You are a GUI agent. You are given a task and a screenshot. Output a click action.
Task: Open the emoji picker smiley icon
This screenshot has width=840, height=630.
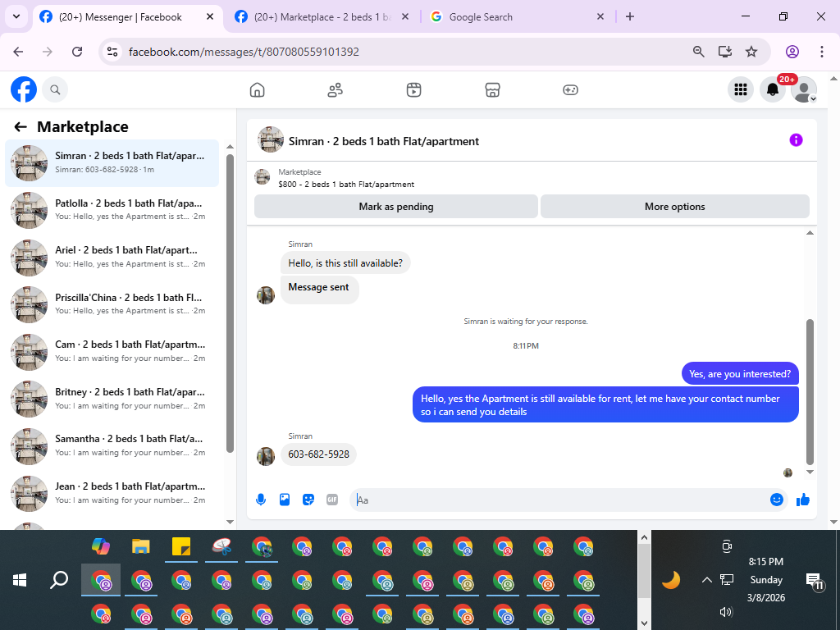click(776, 500)
